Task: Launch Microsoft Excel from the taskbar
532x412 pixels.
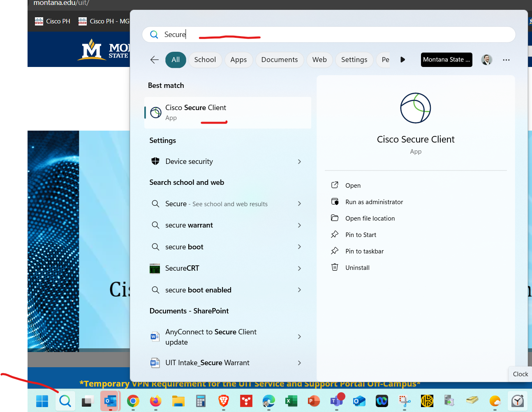Action: tap(291, 401)
